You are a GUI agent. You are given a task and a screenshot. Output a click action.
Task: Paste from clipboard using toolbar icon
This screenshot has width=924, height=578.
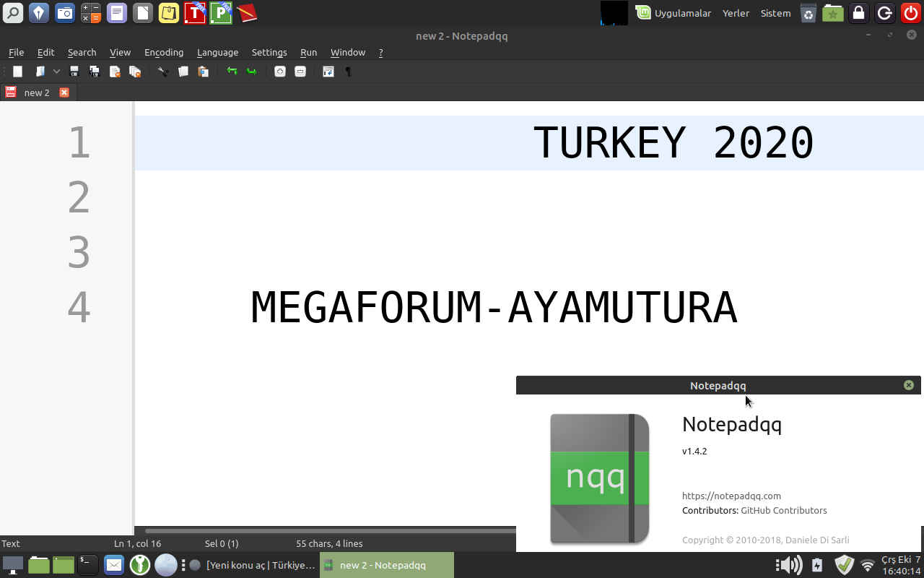204,72
